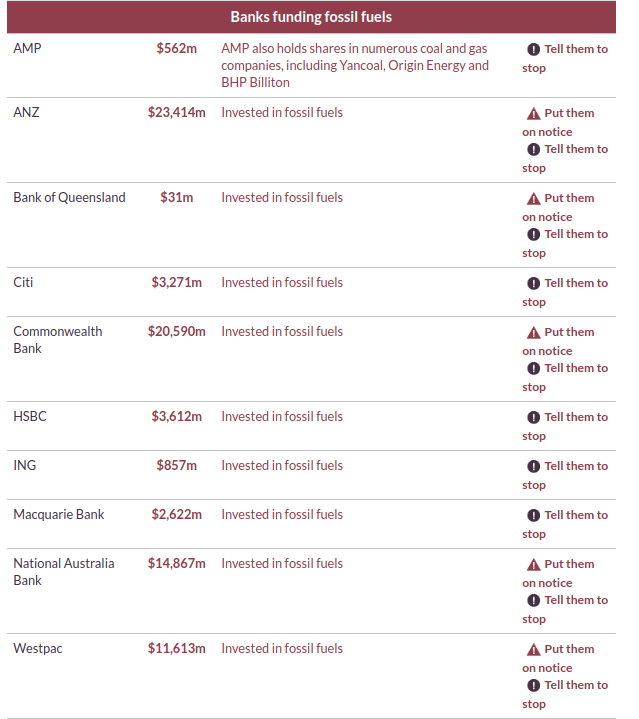Image resolution: width=639 pixels, height=719 pixels.
Task: Click the Banks funding fossil fuels header
Action: 311,17
